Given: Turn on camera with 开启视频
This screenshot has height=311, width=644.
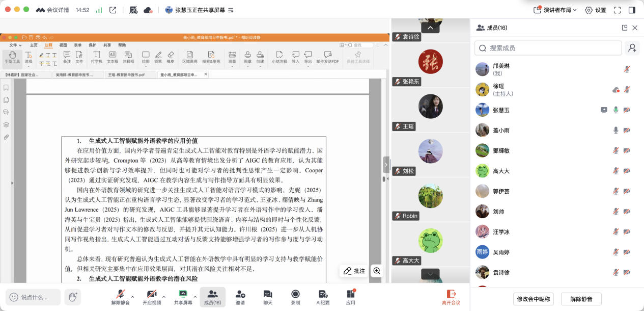Looking at the screenshot, I should 152,297.
